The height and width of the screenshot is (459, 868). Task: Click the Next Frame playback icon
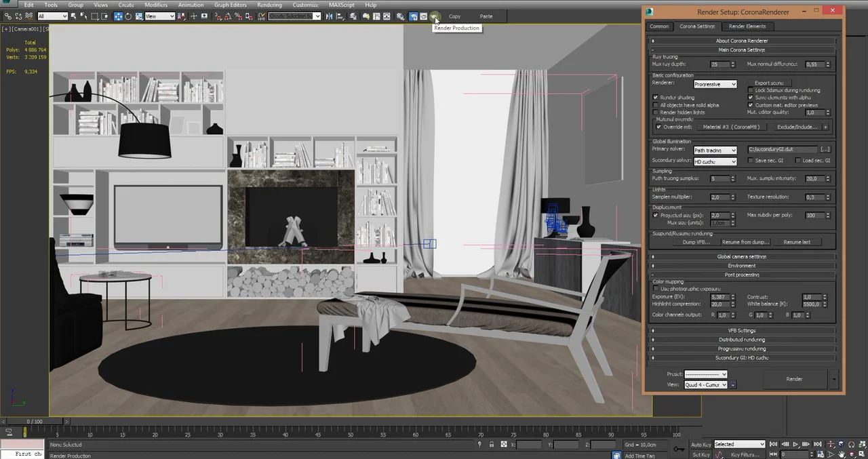click(806, 444)
